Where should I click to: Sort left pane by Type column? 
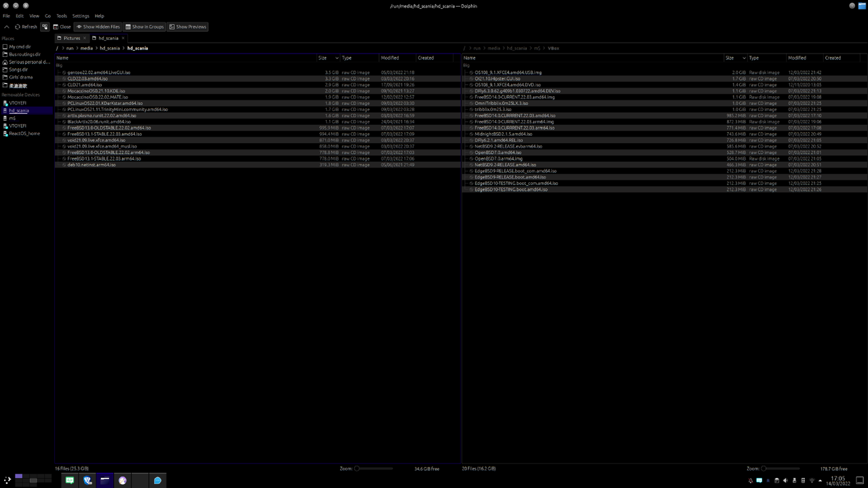(x=359, y=58)
